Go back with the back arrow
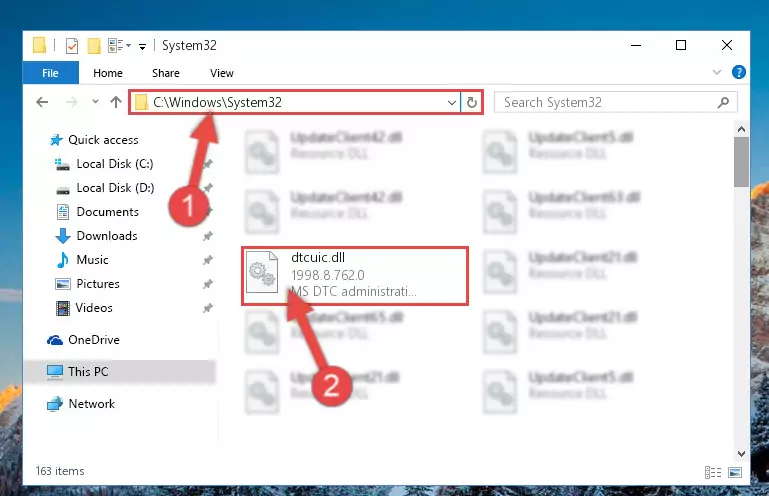This screenshot has height=496, width=769. coord(42,102)
